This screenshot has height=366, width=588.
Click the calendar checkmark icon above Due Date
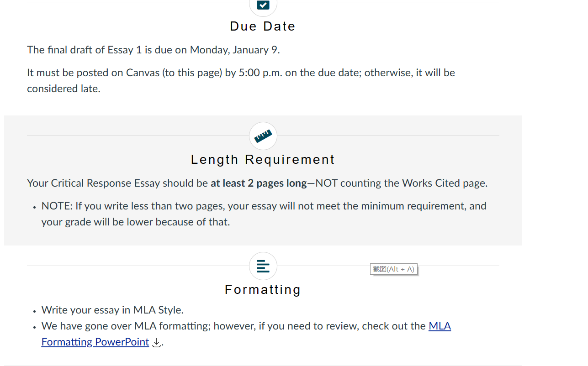pyautogui.click(x=263, y=5)
